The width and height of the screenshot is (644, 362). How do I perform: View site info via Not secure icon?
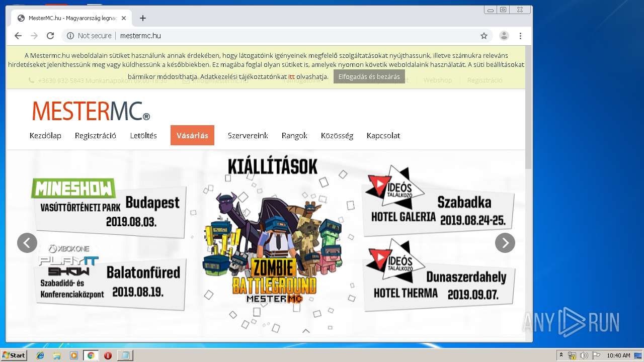pyautogui.click(x=70, y=36)
